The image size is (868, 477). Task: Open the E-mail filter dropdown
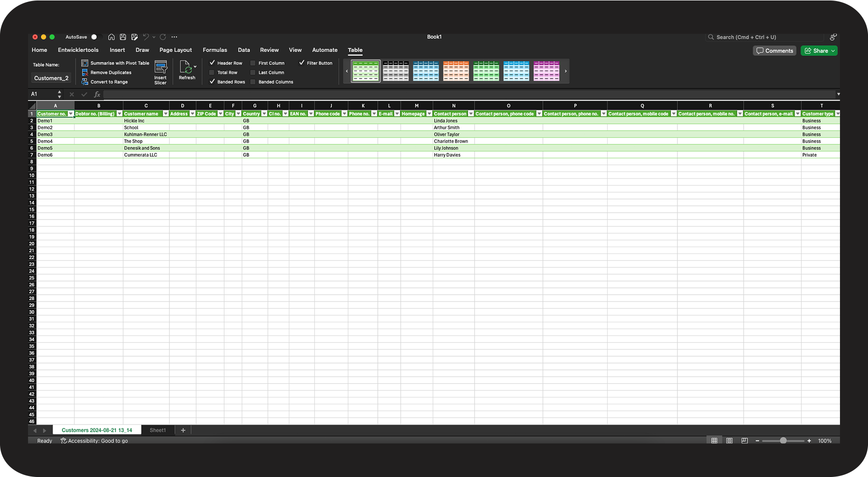(x=397, y=113)
